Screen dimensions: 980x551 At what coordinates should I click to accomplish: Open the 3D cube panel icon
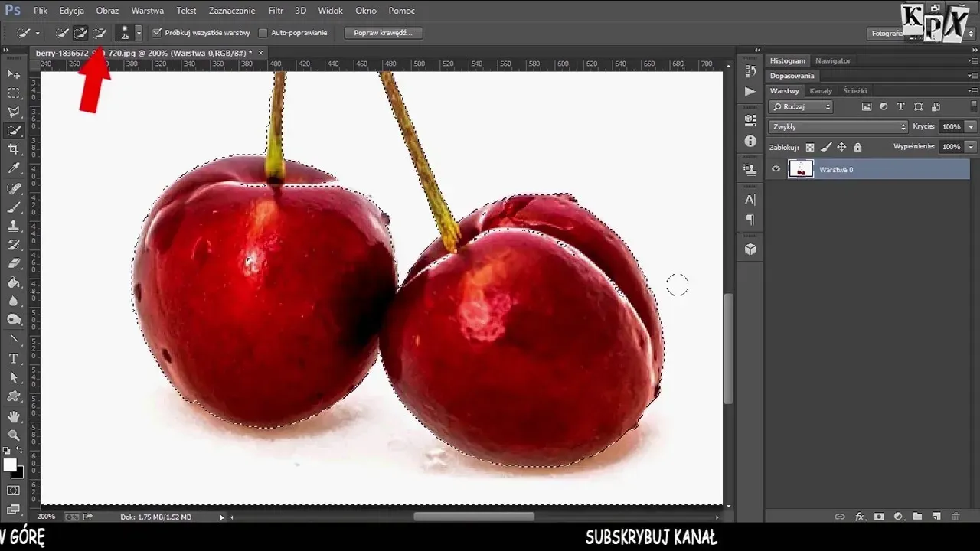click(x=750, y=249)
